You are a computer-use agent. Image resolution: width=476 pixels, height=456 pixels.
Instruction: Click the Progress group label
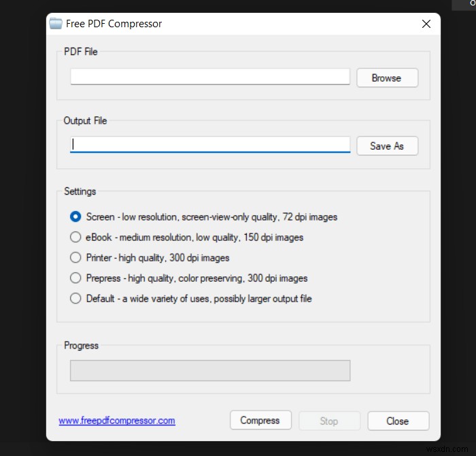click(81, 346)
